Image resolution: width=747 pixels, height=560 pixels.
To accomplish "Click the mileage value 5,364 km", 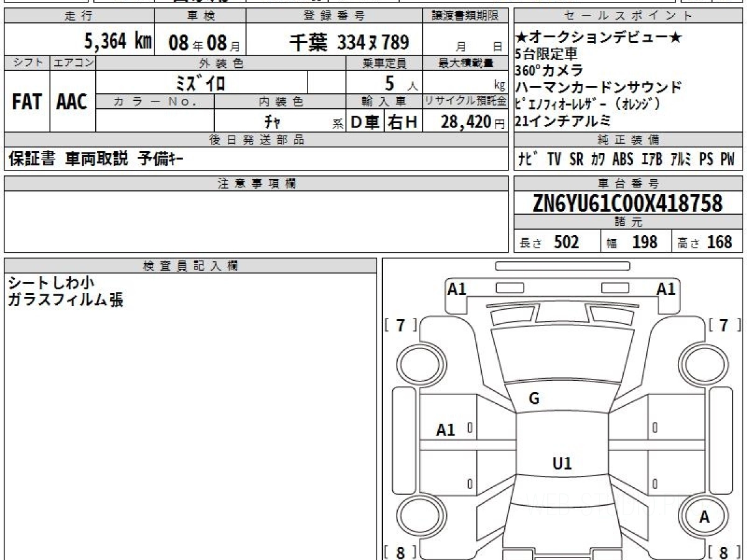I will tap(118, 42).
